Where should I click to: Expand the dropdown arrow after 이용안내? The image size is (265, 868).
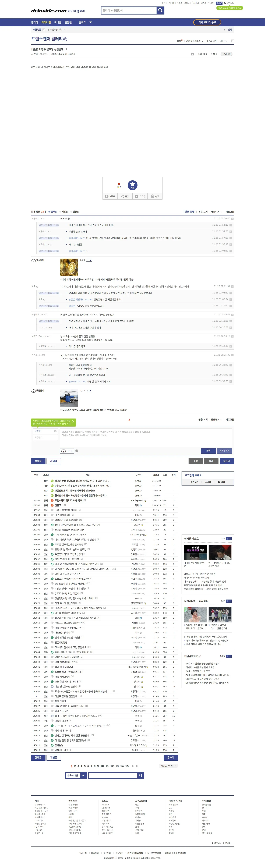click(233, 41)
